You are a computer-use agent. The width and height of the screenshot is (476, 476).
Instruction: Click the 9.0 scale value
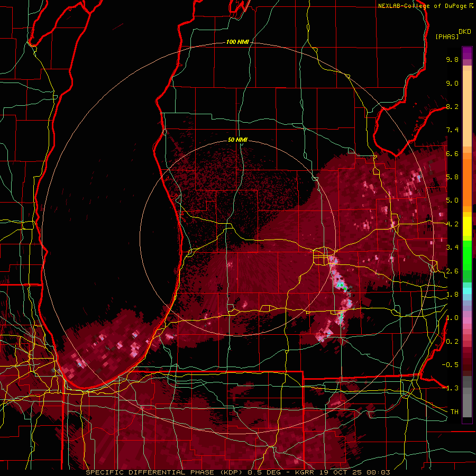click(x=452, y=83)
